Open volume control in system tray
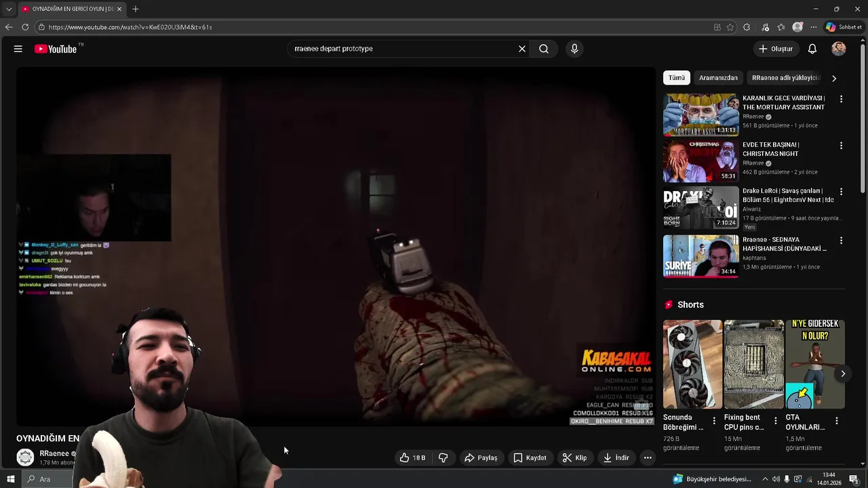 776,479
